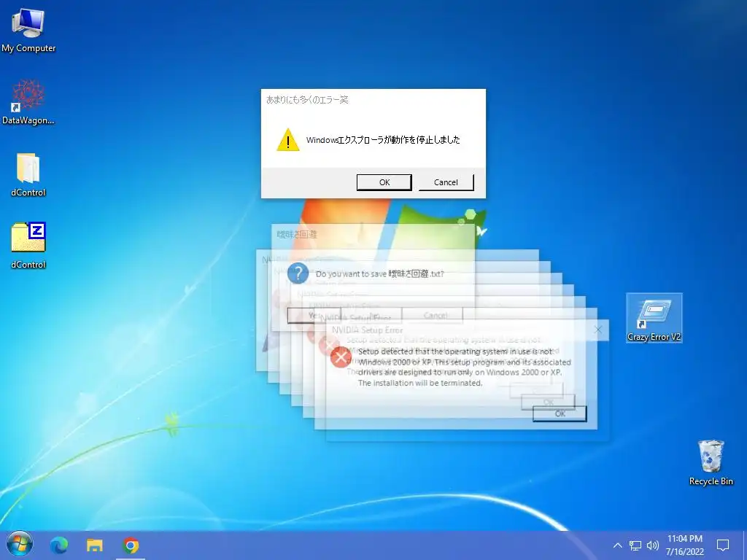747x560 pixels.
Task: Click blue question mark icon in save dialog
Action: 298,274
